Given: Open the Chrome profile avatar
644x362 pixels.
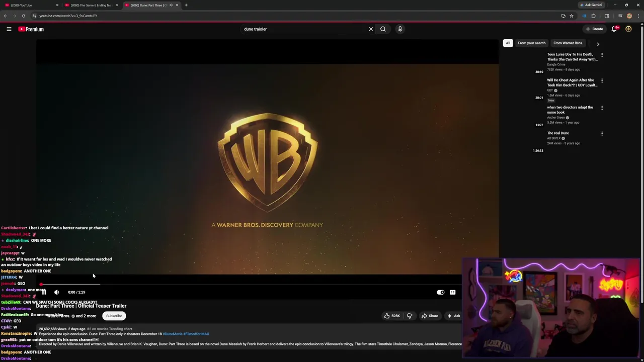Looking at the screenshot, I should click(629, 16).
